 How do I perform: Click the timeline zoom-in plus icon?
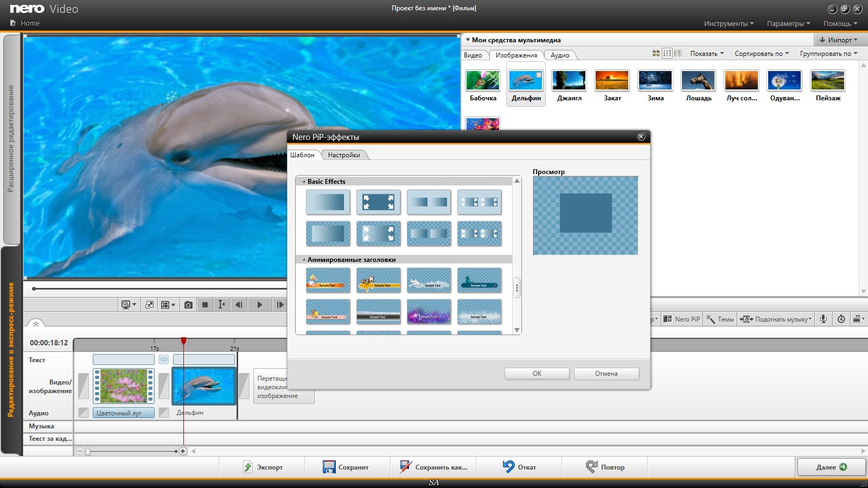(183, 451)
